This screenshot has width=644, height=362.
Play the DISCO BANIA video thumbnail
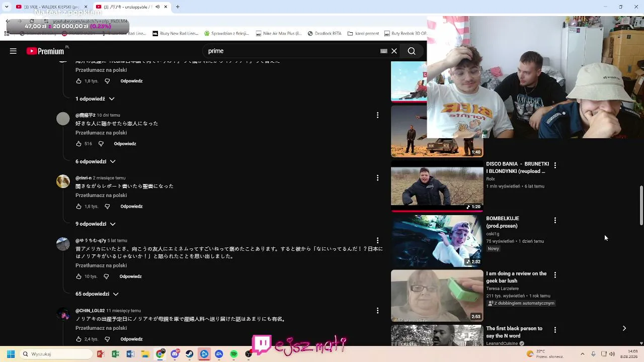click(437, 186)
